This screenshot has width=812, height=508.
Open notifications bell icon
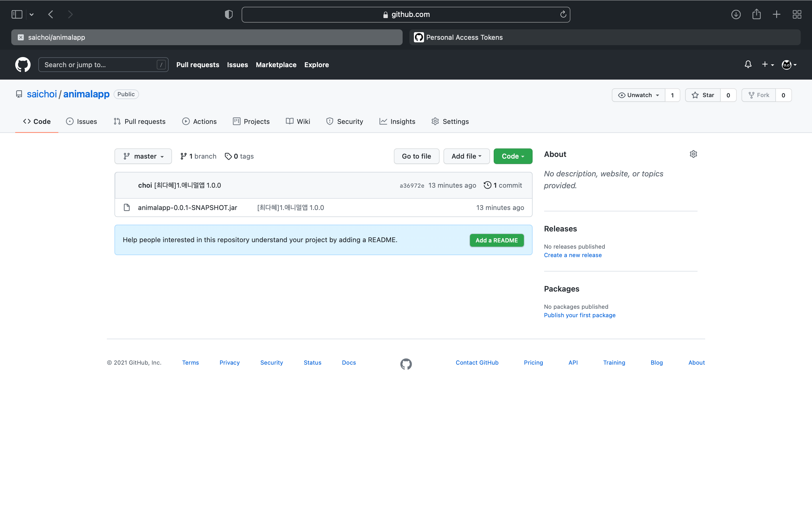[748, 64]
